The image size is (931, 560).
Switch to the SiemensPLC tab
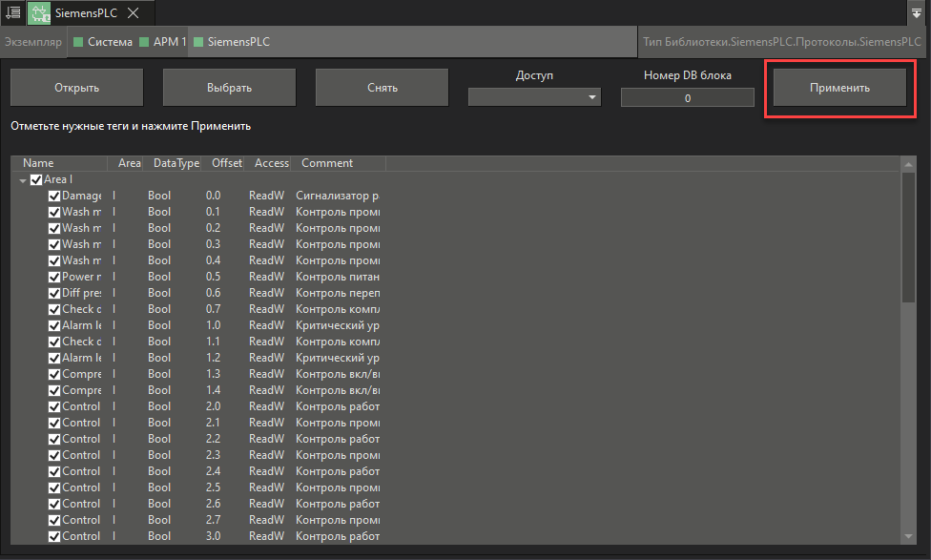point(86,12)
